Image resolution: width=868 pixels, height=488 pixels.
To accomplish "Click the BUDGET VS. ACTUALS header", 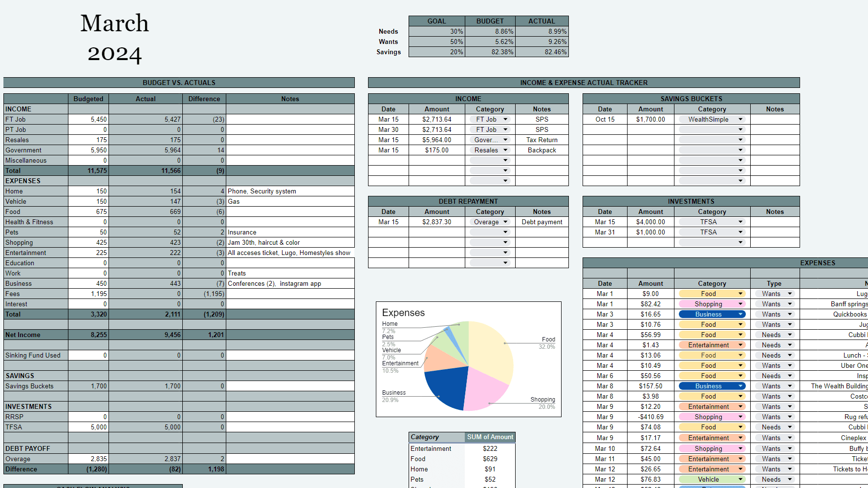I will tap(179, 83).
